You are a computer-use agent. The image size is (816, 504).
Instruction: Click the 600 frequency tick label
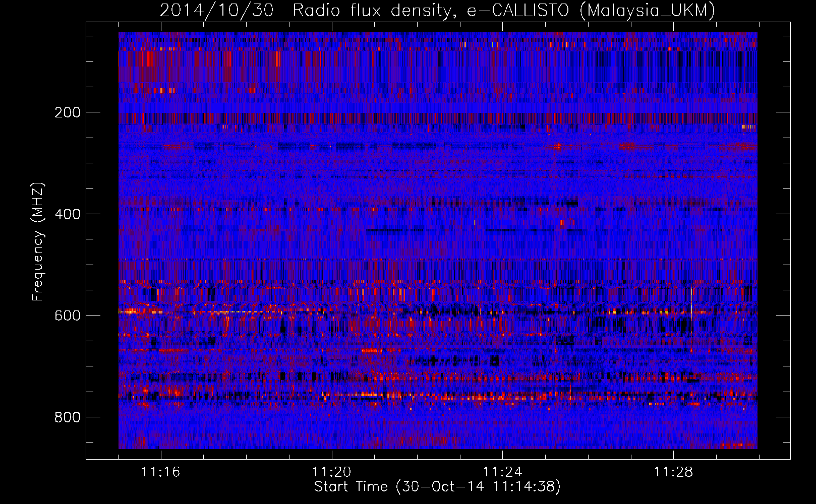tap(67, 316)
